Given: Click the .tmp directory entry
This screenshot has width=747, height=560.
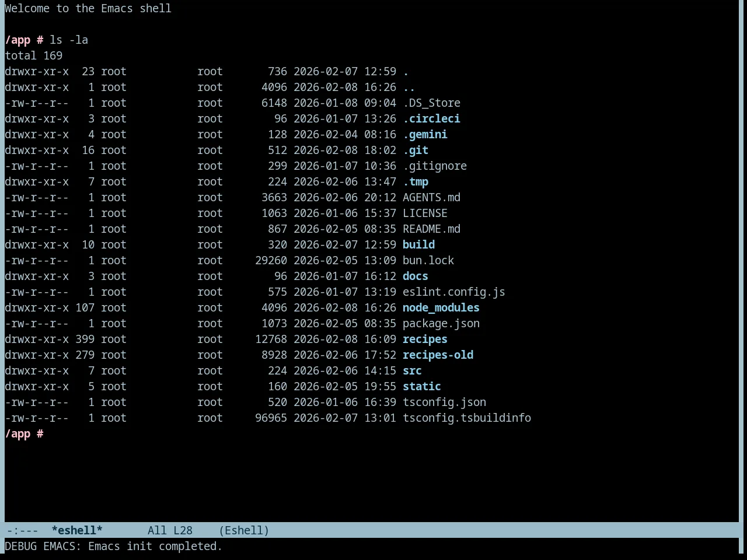Looking at the screenshot, I should (416, 181).
